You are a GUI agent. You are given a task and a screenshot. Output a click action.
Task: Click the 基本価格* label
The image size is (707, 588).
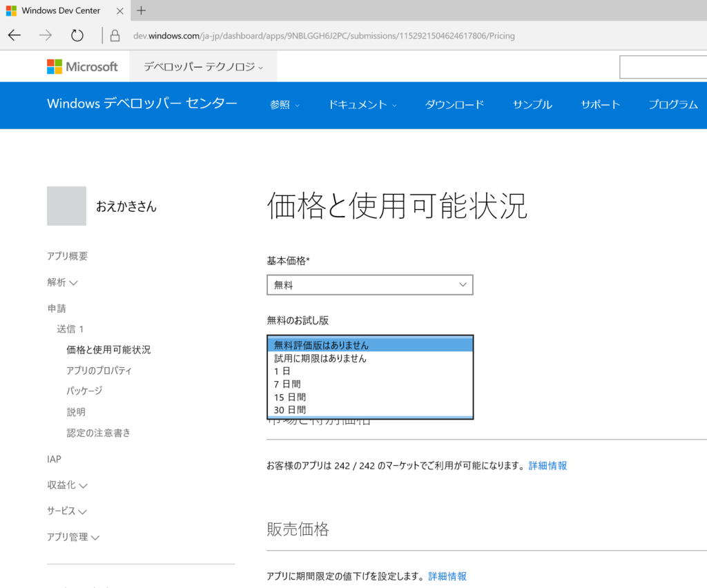(288, 261)
